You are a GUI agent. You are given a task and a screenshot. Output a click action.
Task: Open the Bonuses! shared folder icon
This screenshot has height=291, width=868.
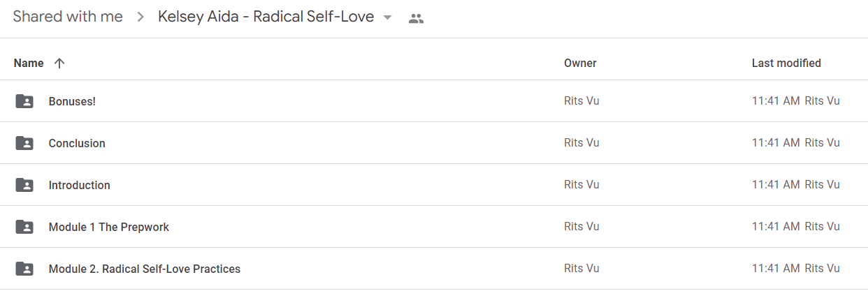[x=24, y=101]
